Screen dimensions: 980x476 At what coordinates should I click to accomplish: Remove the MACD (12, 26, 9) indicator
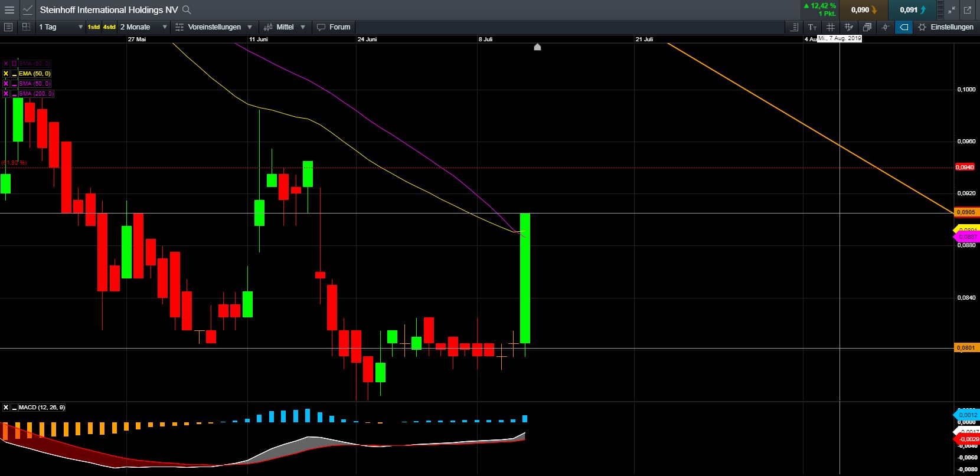click(6, 408)
